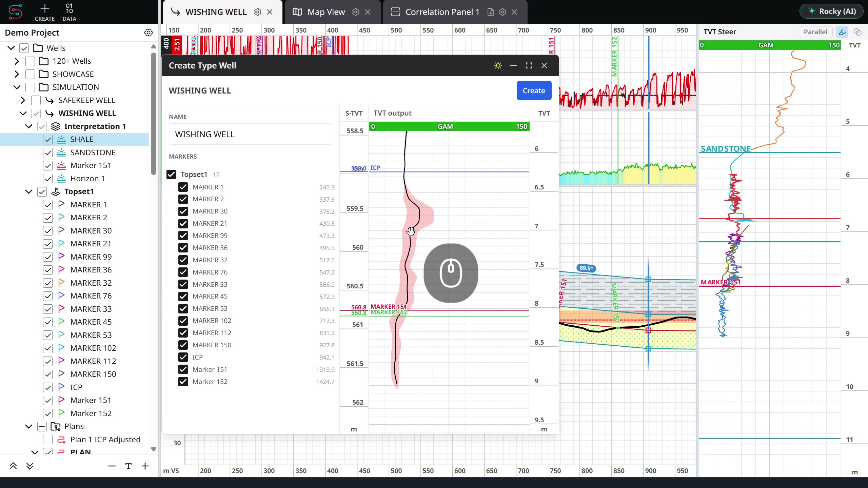The width and height of the screenshot is (868, 488).
Task: Open WISHING WELL tab settings gear
Action: (x=258, y=12)
